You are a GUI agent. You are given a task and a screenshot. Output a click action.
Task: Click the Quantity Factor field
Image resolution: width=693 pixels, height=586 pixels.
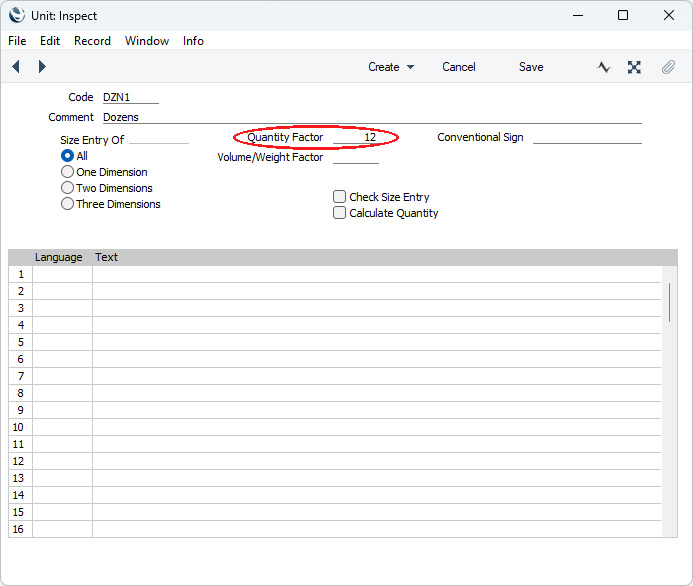tap(356, 137)
